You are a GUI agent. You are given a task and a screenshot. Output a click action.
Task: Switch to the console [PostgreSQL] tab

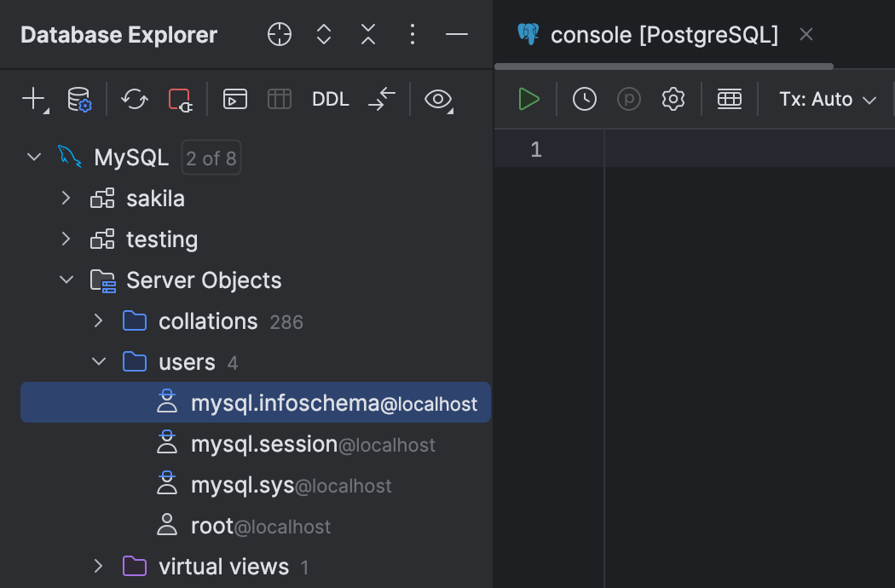point(666,34)
